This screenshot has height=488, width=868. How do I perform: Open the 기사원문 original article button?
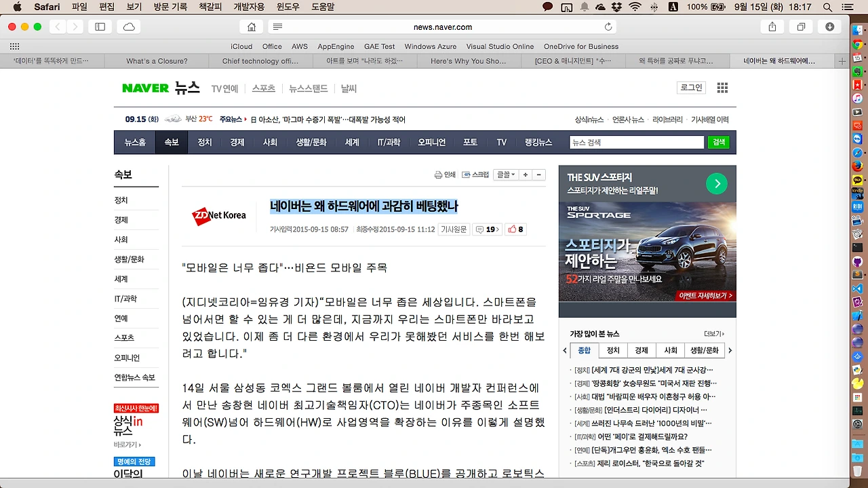[454, 229]
